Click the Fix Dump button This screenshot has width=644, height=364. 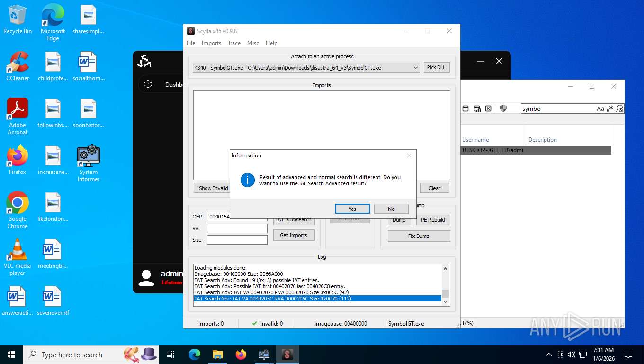pos(419,236)
